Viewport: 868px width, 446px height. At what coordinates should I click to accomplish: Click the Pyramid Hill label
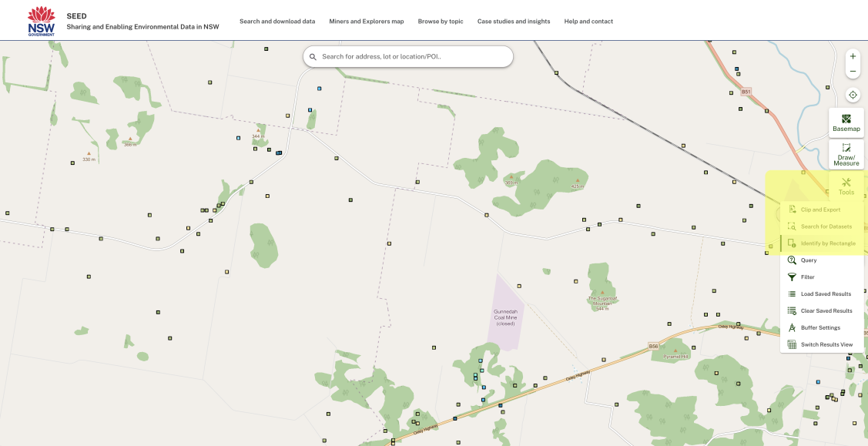[x=676, y=357]
